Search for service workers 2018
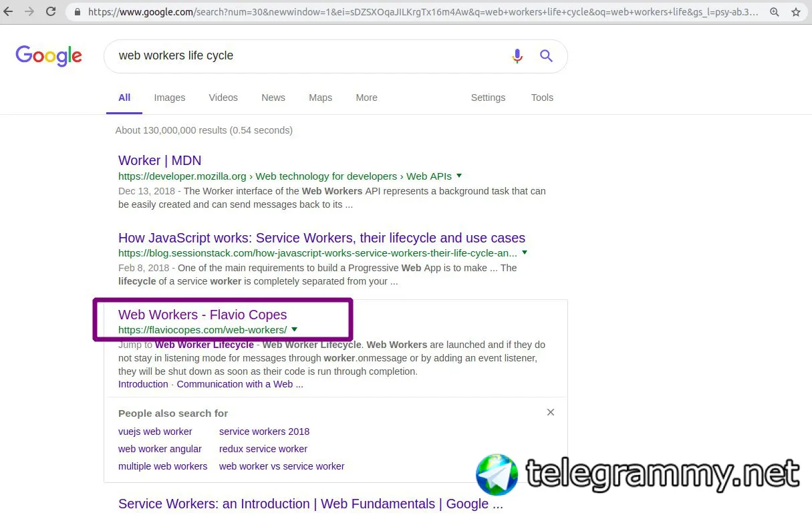This screenshot has height=515, width=812. (x=264, y=432)
